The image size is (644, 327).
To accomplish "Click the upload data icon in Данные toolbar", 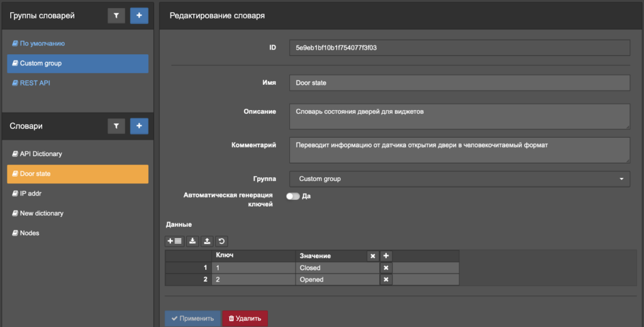I will coord(207,241).
